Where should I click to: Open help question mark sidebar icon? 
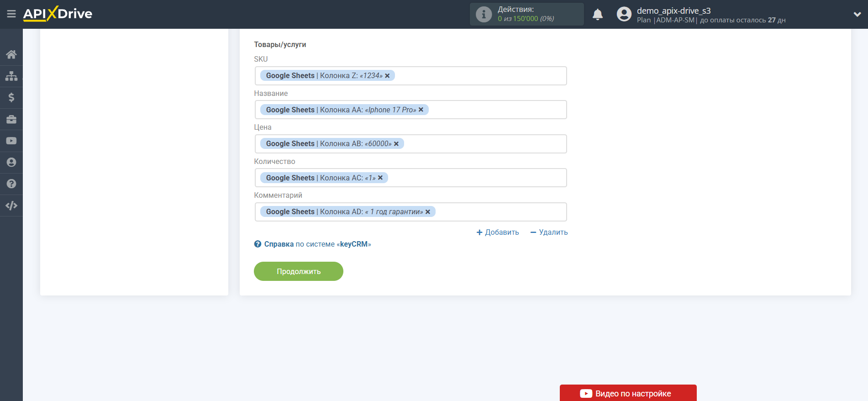(11, 184)
